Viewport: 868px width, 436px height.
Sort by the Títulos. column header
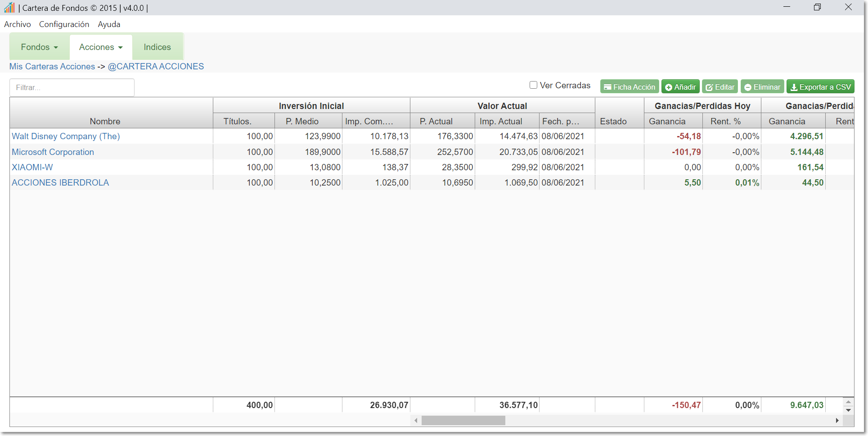244,121
